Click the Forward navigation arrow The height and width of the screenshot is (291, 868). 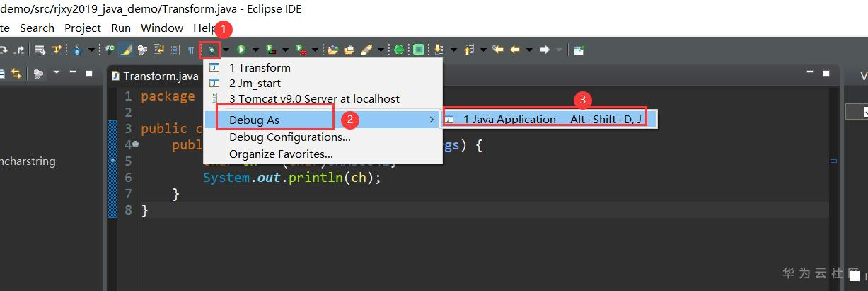click(545, 50)
